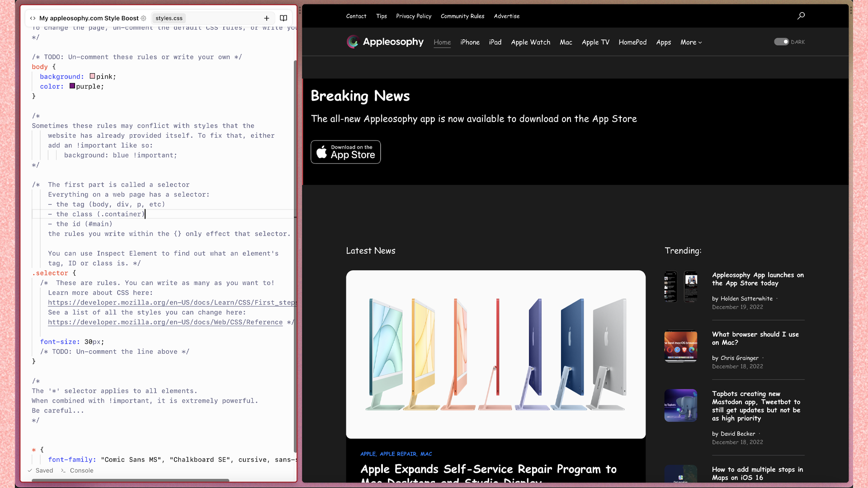This screenshot has width=868, height=488.
Task: Click author David Becker
Action: click(738, 434)
